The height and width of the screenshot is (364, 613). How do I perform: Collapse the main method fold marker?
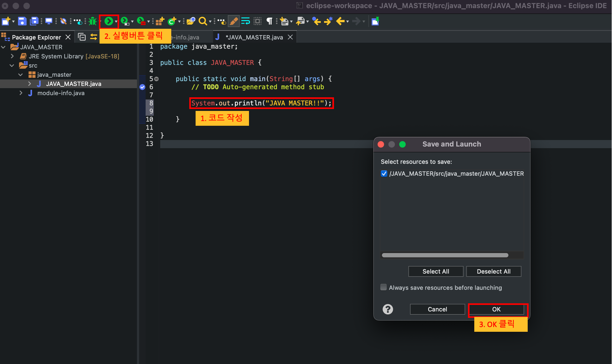click(156, 79)
